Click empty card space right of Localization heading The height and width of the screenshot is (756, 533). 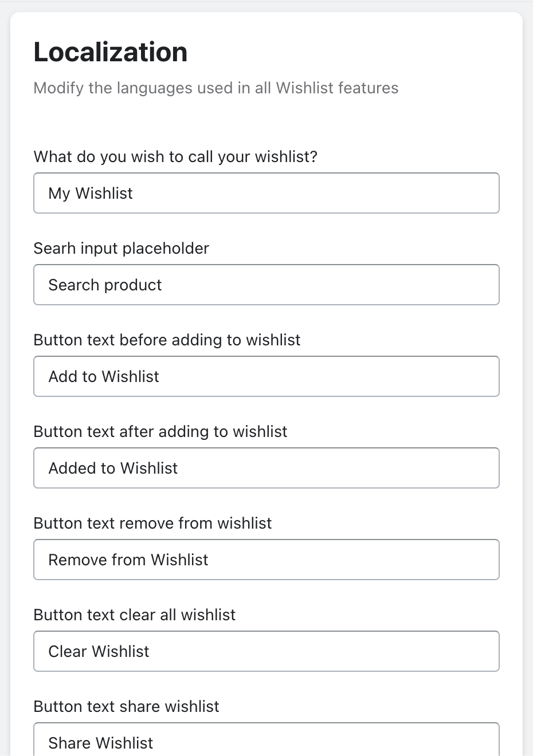355,52
